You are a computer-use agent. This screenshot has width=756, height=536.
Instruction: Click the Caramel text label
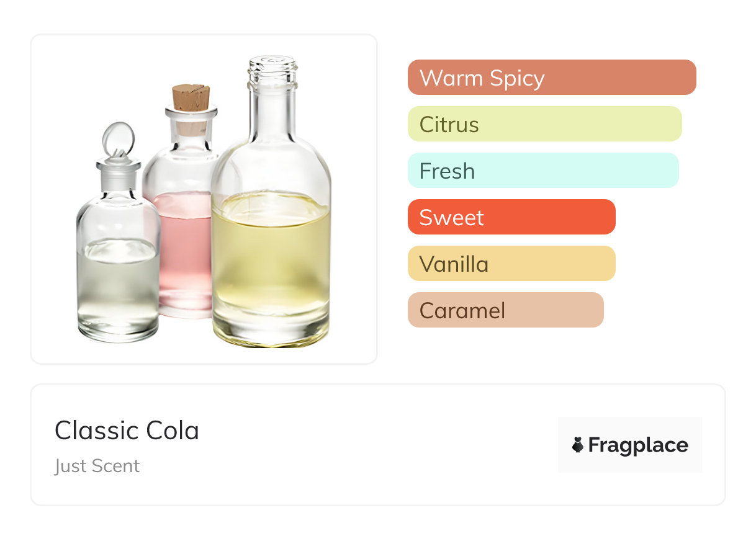tap(462, 310)
